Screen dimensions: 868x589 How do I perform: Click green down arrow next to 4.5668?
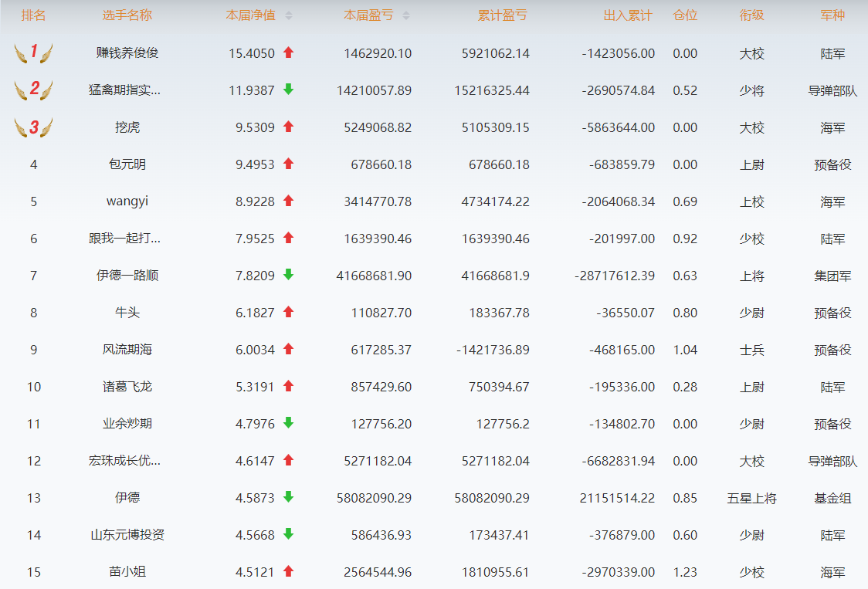coord(288,534)
